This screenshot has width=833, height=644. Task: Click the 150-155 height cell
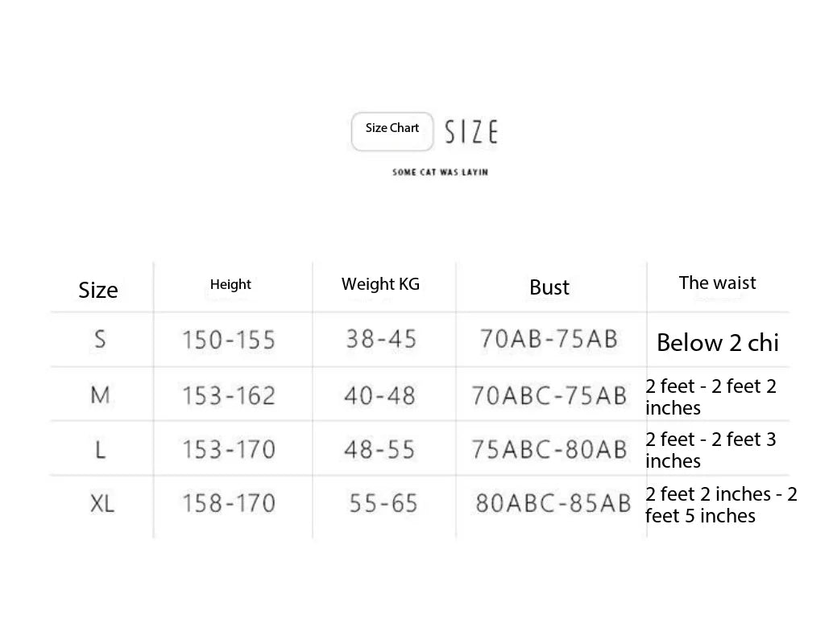[229, 340]
